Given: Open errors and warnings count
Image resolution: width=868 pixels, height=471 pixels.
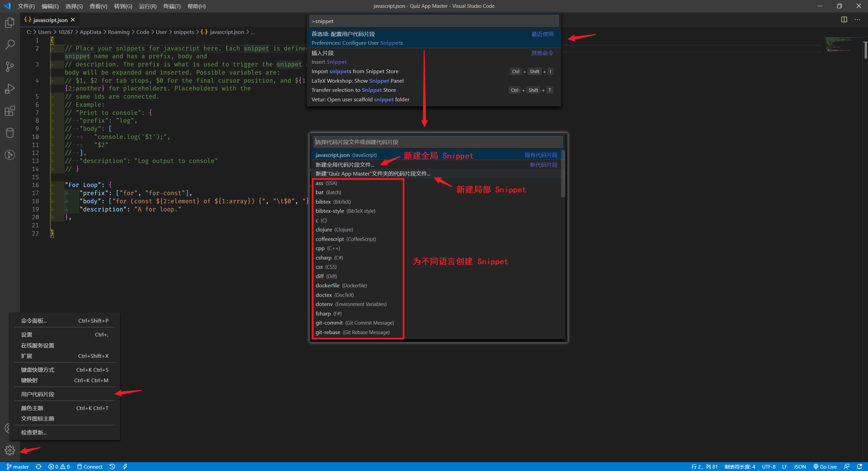Looking at the screenshot, I should 59,467.
